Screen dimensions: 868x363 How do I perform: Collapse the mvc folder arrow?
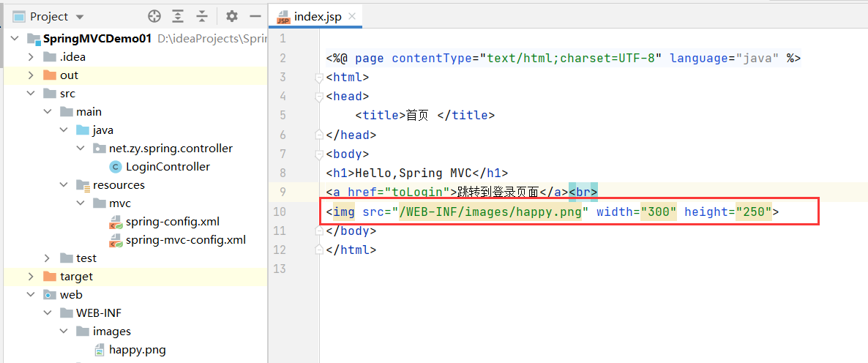tap(81, 203)
